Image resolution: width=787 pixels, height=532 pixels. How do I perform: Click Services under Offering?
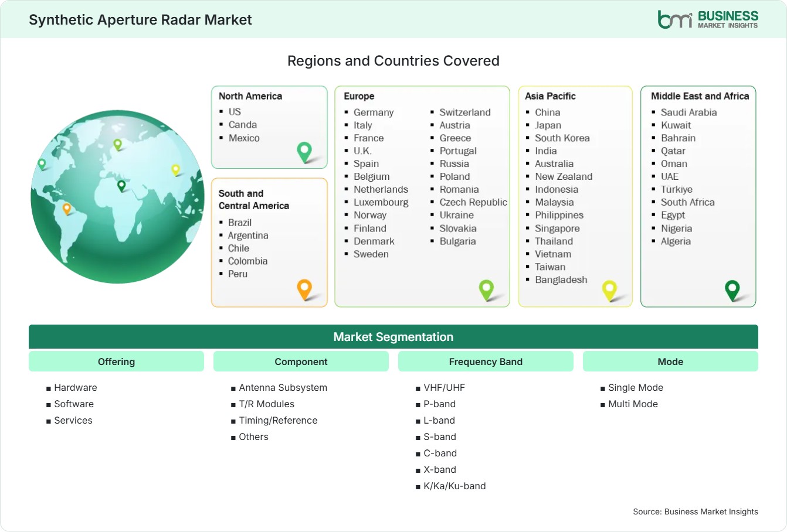73,421
